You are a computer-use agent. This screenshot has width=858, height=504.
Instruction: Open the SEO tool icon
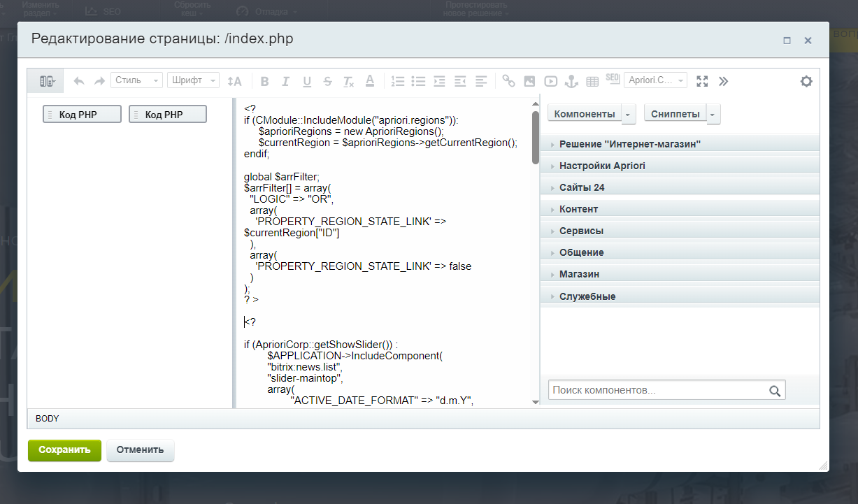pos(613,79)
